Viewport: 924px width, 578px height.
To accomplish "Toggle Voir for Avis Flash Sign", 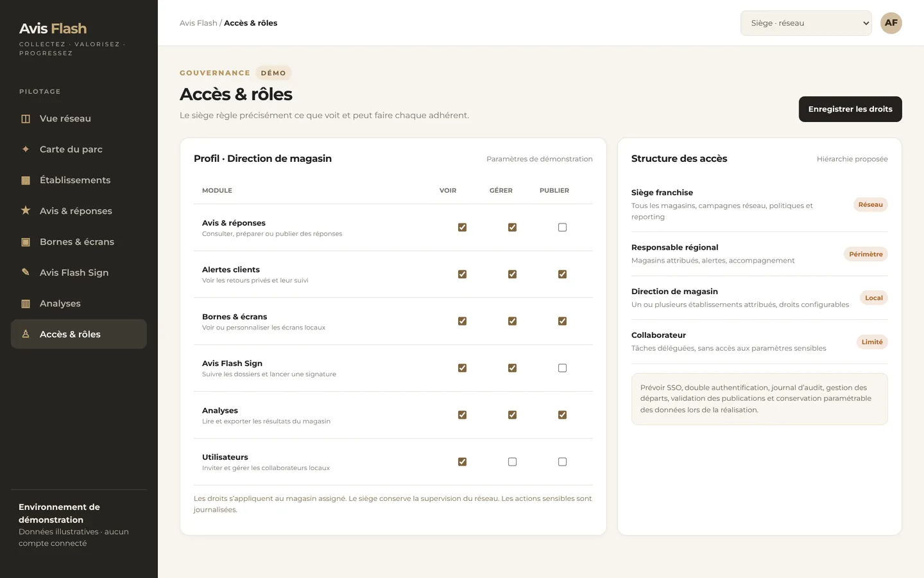I will 462,368.
